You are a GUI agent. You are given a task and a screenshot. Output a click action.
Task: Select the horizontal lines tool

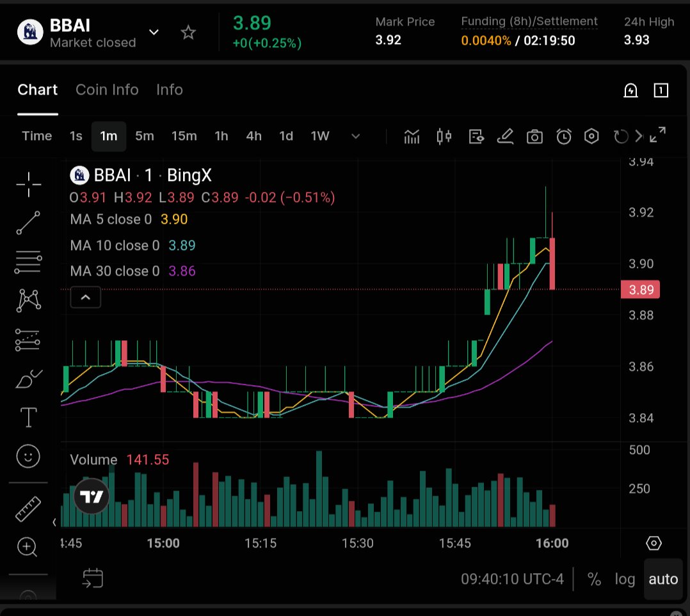coord(29,262)
